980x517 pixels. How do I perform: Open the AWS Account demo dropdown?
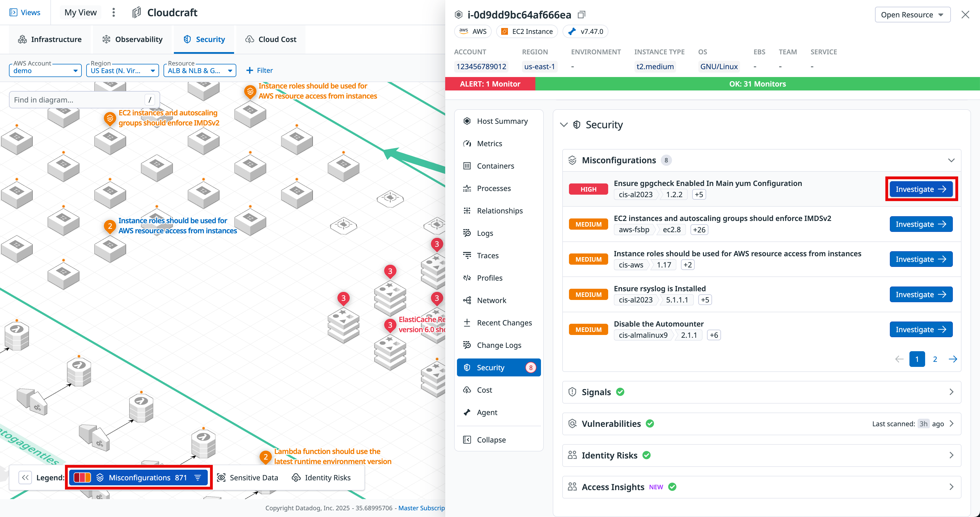[x=45, y=70]
